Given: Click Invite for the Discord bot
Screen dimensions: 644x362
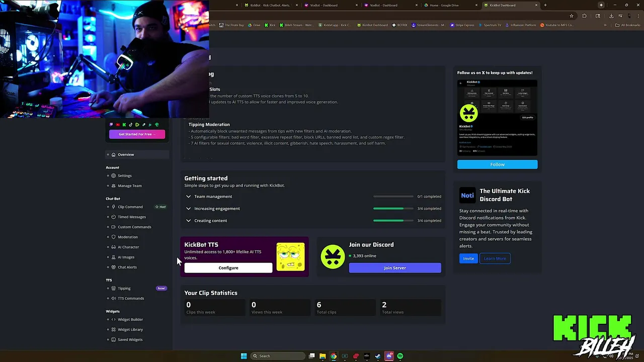Looking at the screenshot, I should pos(468,258).
